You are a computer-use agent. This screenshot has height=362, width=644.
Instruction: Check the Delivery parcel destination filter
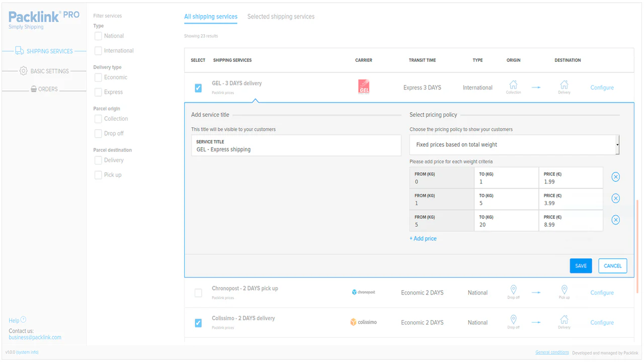click(x=98, y=160)
